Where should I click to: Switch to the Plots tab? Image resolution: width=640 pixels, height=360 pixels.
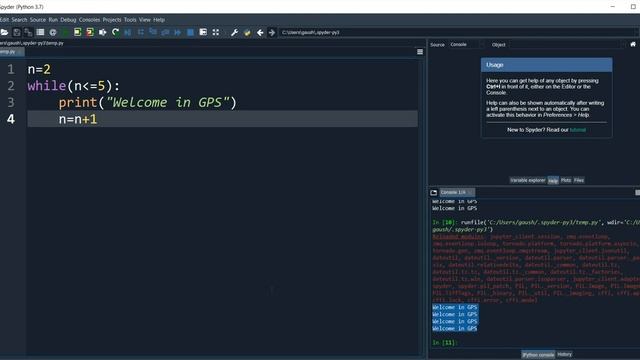coord(566,180)
